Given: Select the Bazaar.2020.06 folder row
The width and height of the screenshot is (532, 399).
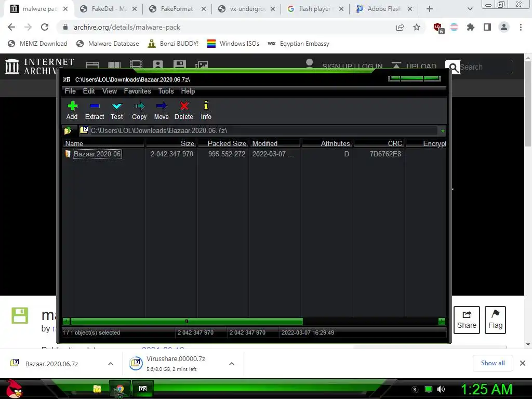Looking at the screenshot, I should tap(97, 154).
